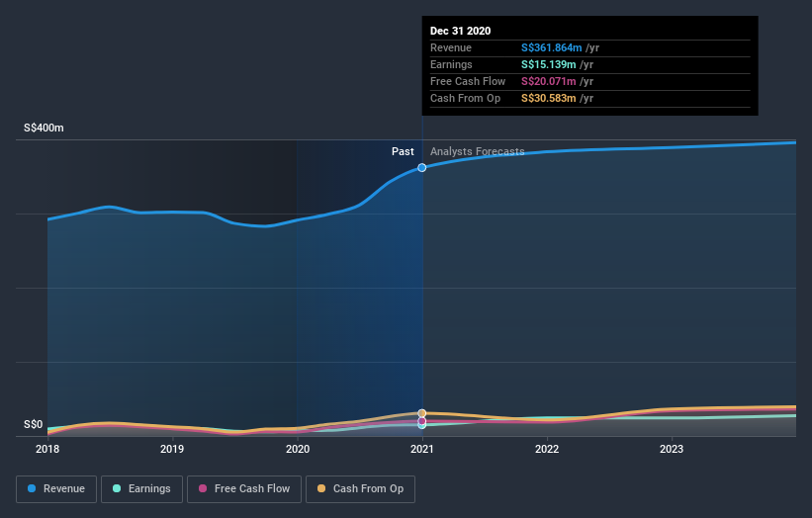Click the S$15.139m earnings value
The height and width of the screenshot is (518, 812).
(x=548, y=64)
